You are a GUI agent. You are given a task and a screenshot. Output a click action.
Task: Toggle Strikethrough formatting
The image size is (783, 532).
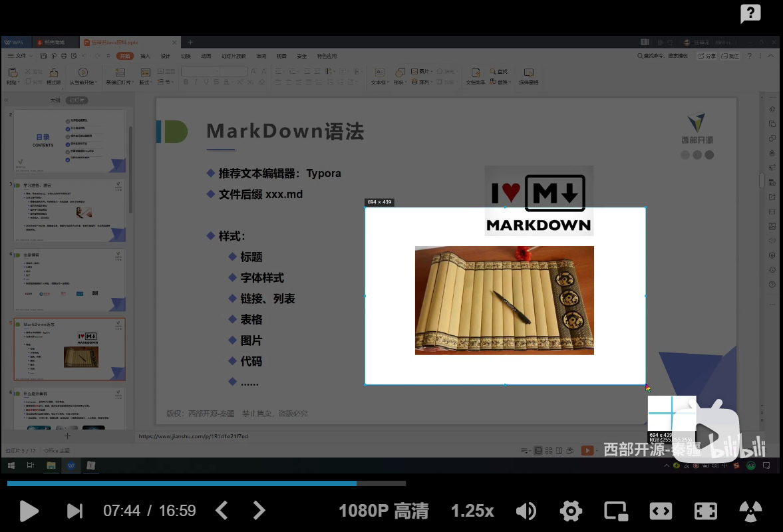coord(216,82)
